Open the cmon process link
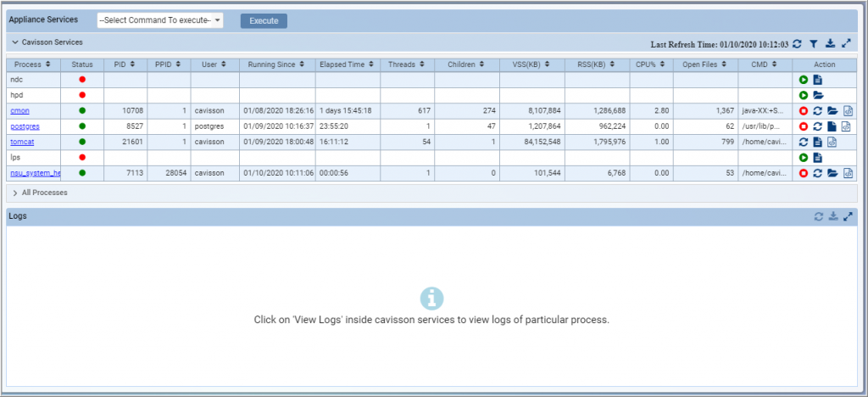Screen dimensions: 868x397 click(20, 111)
